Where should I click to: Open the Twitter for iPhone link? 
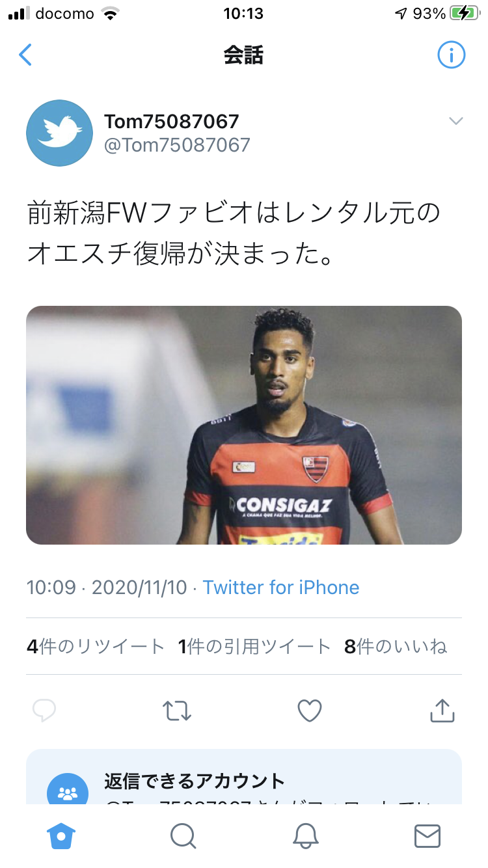click(281, 588)
